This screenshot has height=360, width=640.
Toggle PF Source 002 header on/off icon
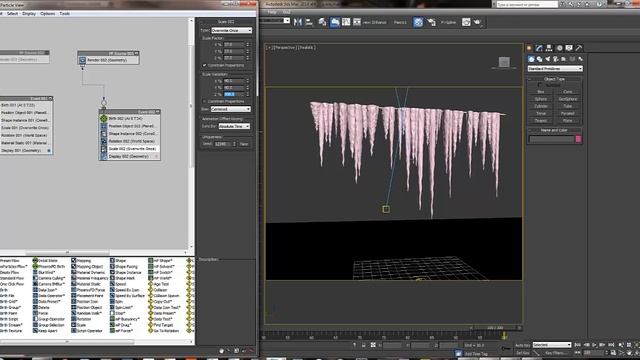click(x=136, y=53)
